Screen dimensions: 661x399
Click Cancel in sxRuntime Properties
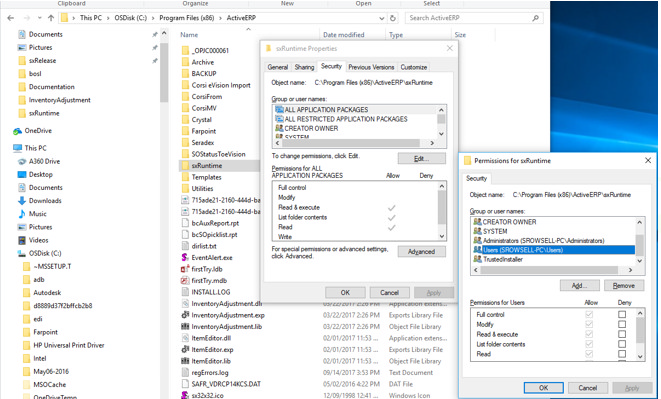point(389,292)
